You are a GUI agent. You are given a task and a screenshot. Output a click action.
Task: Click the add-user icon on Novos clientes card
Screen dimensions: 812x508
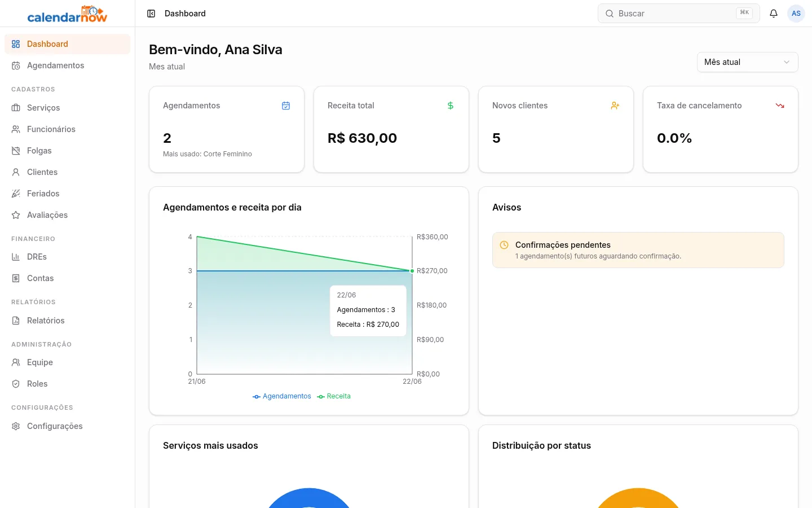(x=615, y=106)
